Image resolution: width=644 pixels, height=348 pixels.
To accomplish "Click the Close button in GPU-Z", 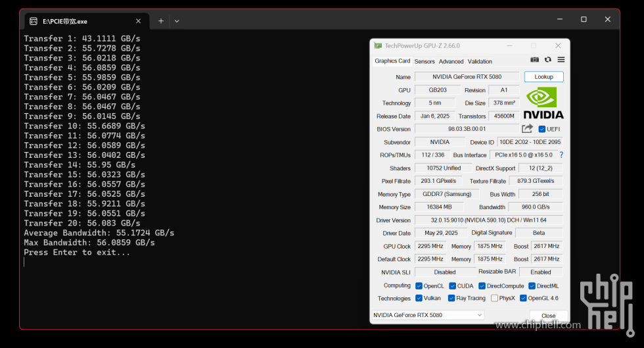I will click(x=548, y=316).
